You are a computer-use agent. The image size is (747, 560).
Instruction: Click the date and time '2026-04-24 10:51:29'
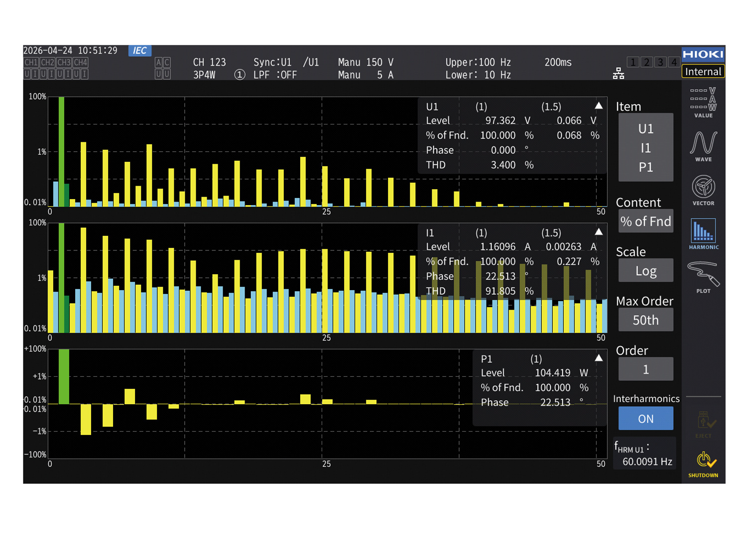tap(70, 51)
